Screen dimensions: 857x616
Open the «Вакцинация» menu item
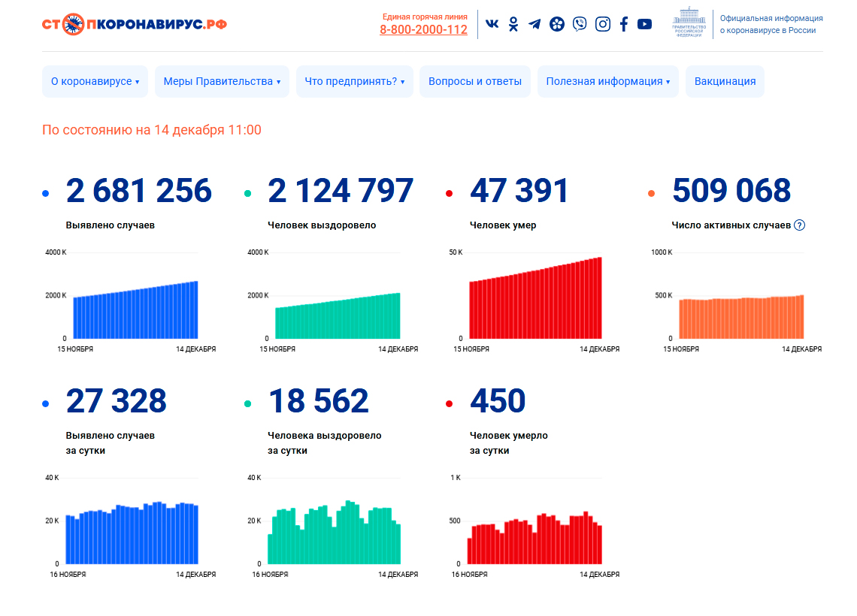[x=725, y=81]
